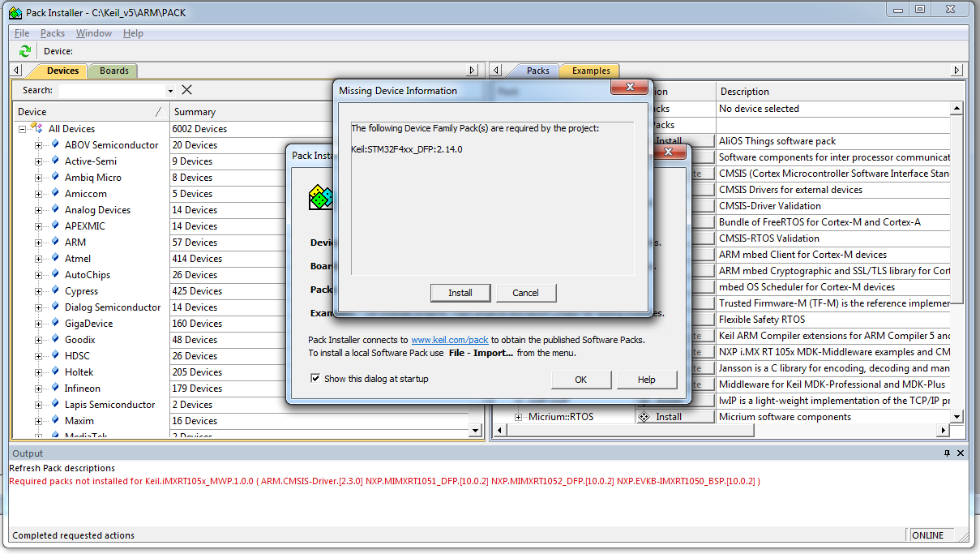Open the www.keil.com/pack link
Viewport: 980px width, 554px height.
pyautogui.click(x=450, y=340)
